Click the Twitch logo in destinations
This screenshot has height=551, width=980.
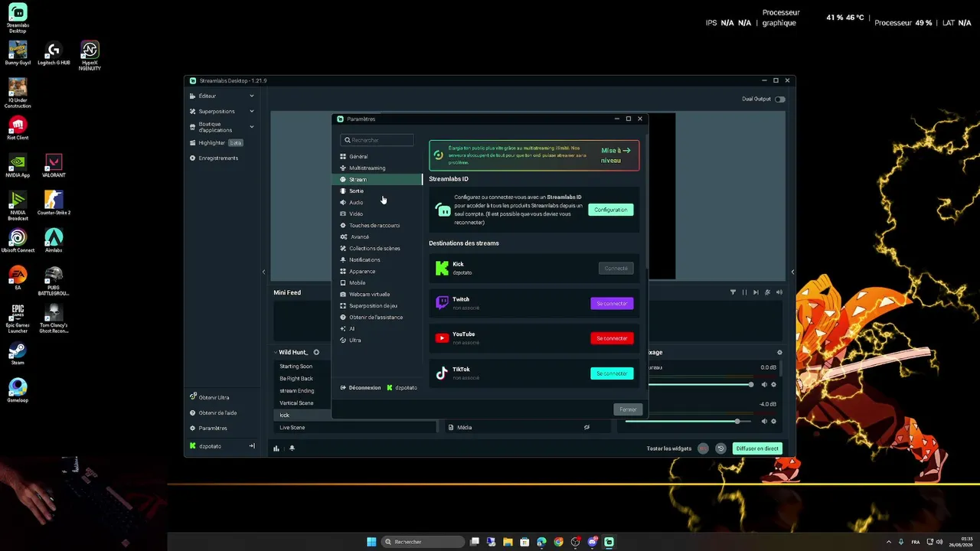[x=442, y=303]
